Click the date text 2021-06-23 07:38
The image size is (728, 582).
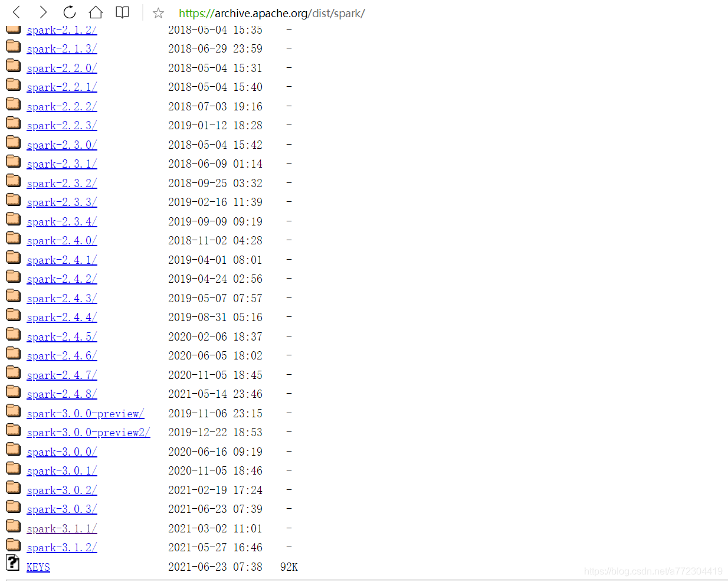point(215,567)
